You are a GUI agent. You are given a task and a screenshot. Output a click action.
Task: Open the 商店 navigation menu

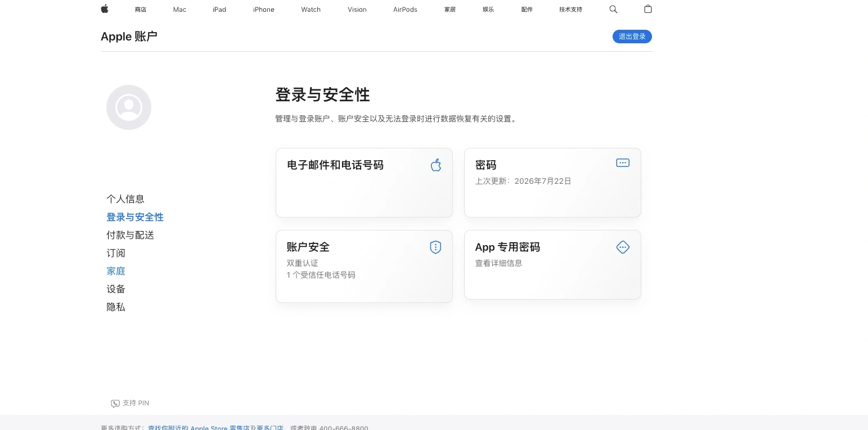click(141, 10)
